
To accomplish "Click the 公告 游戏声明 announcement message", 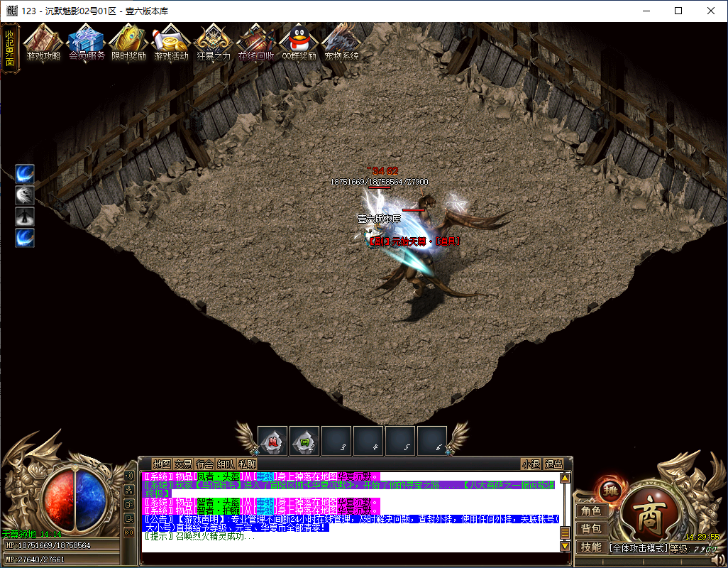I will (x=352, y=523).
